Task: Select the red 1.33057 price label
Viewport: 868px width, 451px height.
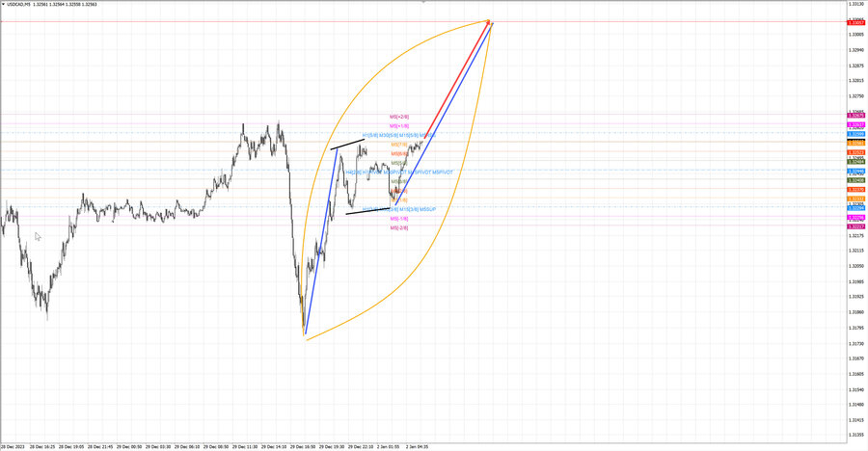Action: [x=856, y=23]
